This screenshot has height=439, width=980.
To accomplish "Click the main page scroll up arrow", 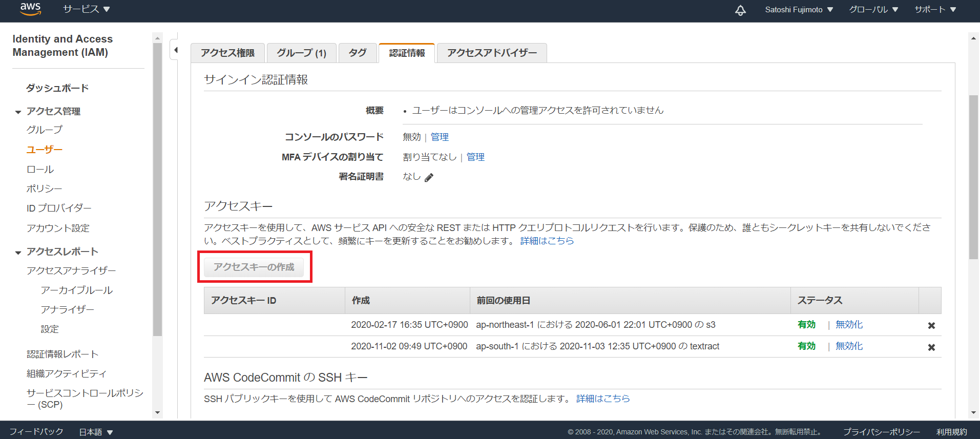I will pyautogui.click(x=974, y=38).
